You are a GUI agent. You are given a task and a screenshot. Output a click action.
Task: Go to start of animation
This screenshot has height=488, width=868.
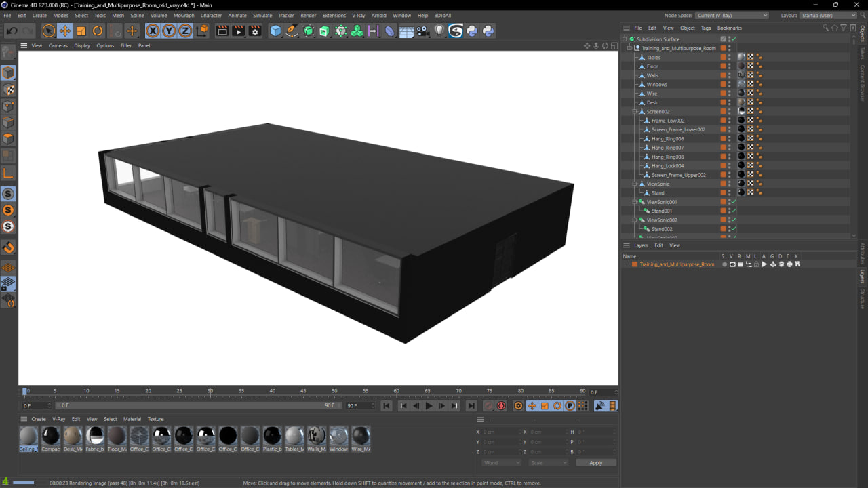387,406
